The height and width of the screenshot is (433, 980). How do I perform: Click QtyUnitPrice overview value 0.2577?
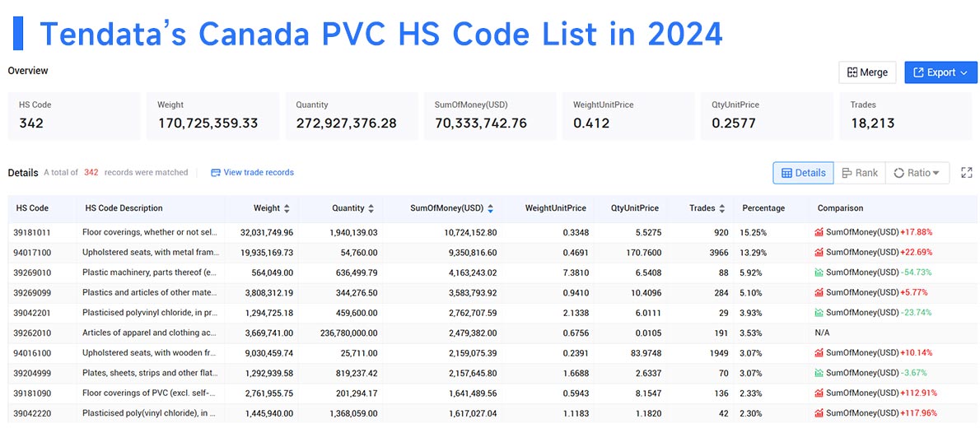coord(734,123)
